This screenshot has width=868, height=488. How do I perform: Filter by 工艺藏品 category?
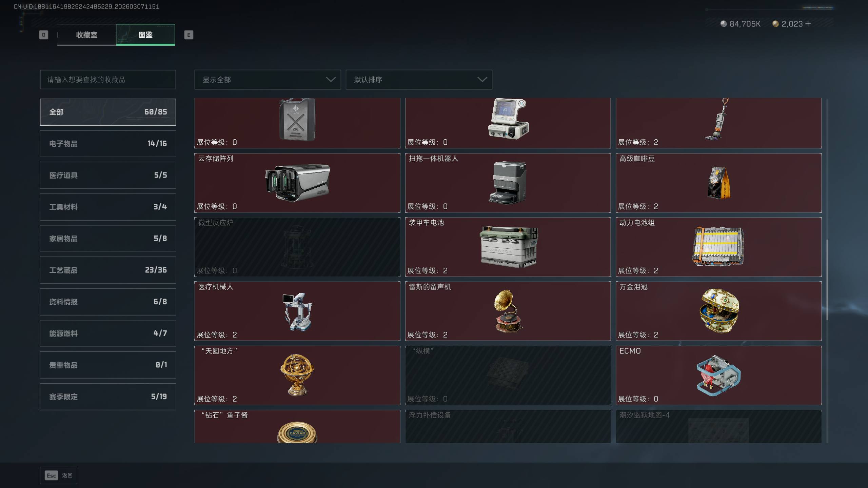(x=108, y=270)
